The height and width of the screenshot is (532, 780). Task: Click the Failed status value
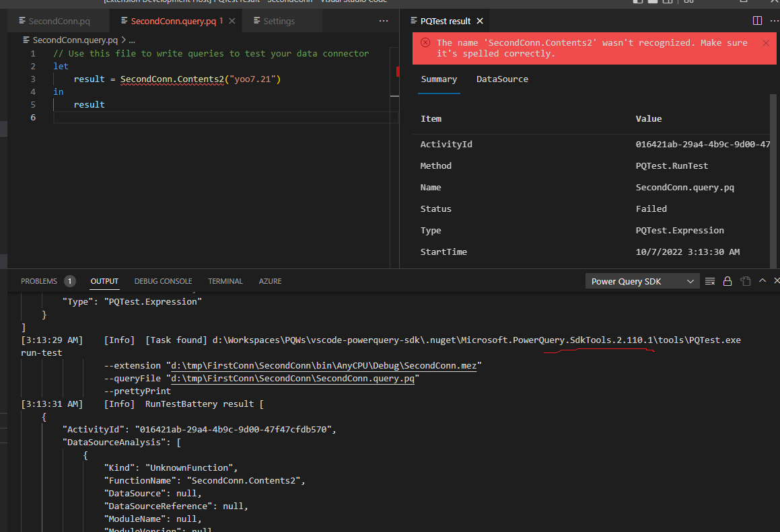pyautogui.click(x=651, y=208)
